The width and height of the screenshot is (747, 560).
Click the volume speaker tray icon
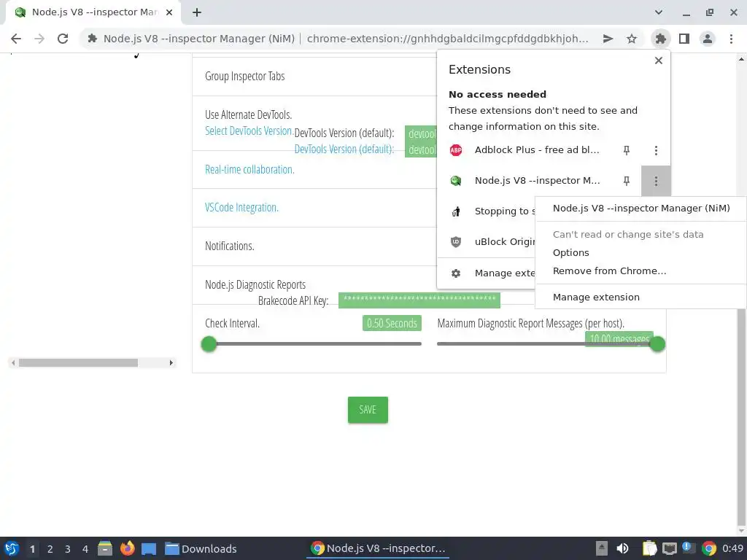pyautogui.click(x=622, y=548)
